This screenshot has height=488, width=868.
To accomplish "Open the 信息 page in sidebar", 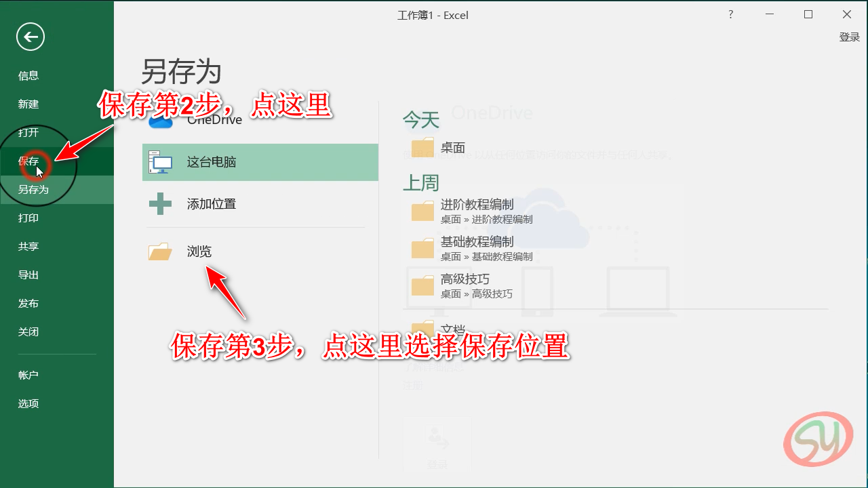I will (57, 76).
